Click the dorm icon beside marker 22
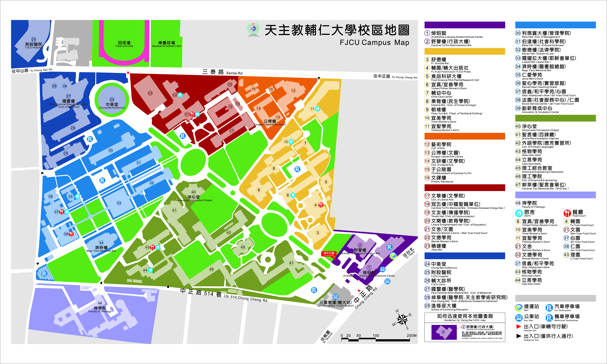This screenshot has width=607, height=364. pyautogui.click(x=180, y=95)
